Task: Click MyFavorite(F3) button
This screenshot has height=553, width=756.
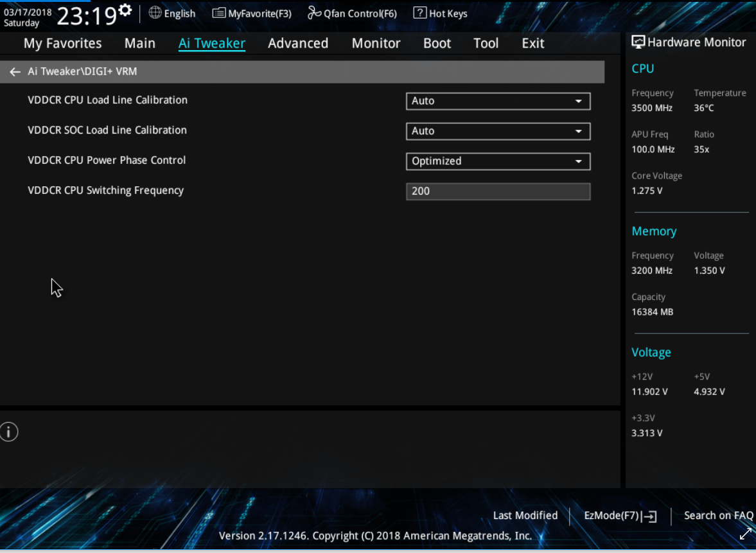Action: pyautogui.click(x=252, y=13)
